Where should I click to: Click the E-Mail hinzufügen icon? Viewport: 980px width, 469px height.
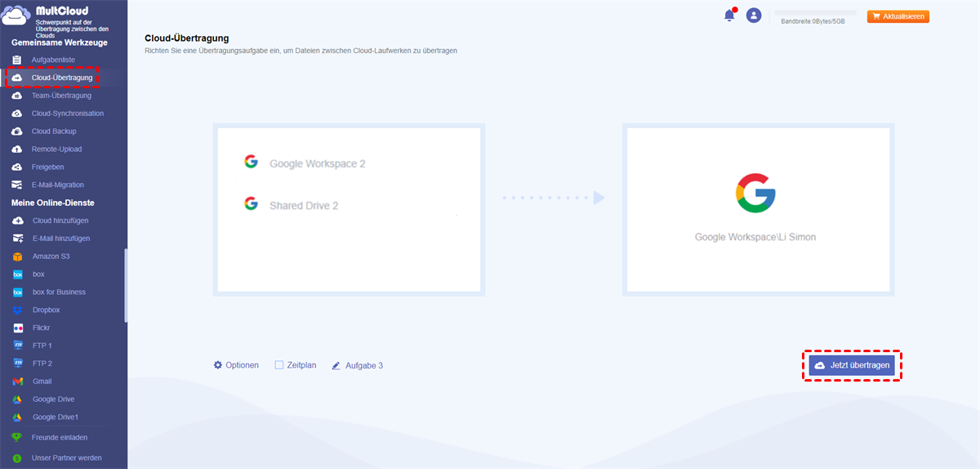17,239
